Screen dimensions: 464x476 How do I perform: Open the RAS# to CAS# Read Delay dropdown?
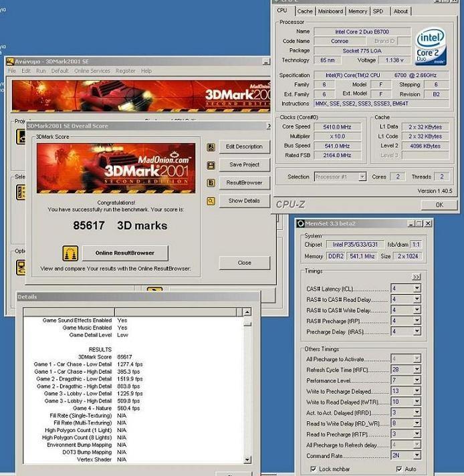pos(417,299)
